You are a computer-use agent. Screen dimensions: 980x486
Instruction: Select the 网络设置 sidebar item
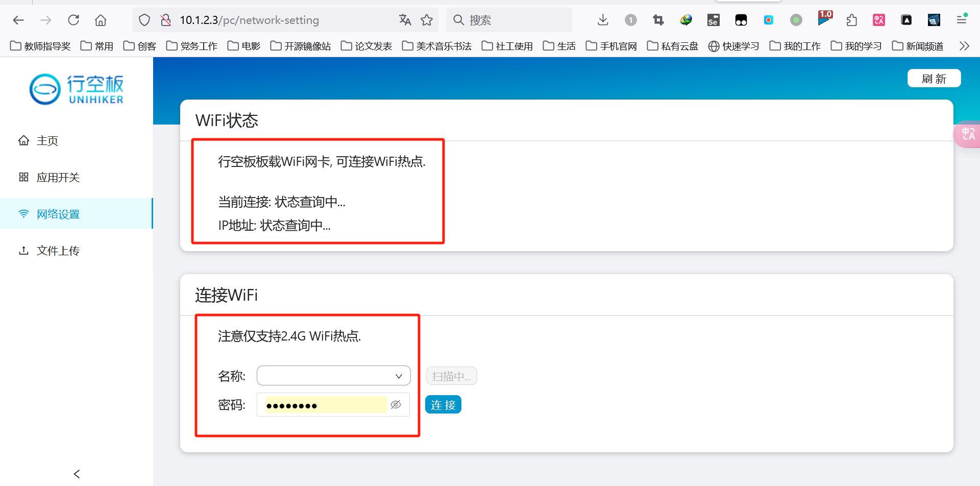click(x=77, y=214)
